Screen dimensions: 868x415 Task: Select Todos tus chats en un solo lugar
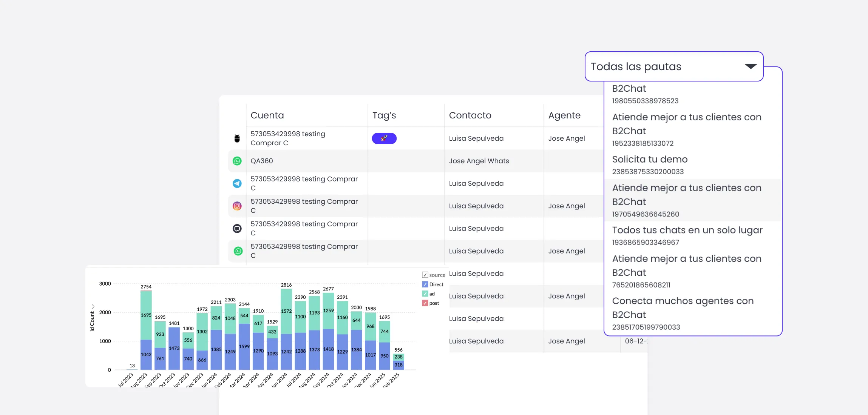[x=693, y=236]
